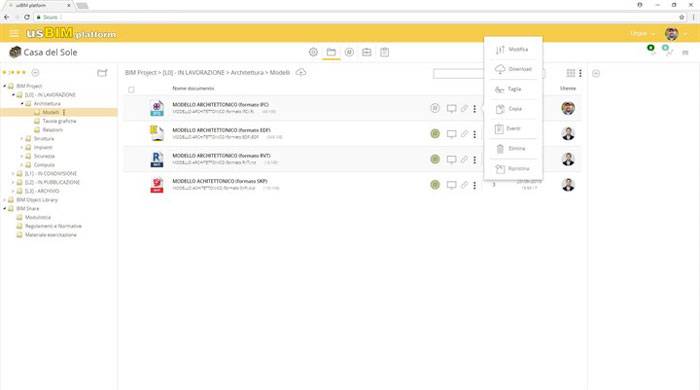Click collapse circle icon beside the stars
The width and height of the screenshot is (700, 390).
coord(35,72)
